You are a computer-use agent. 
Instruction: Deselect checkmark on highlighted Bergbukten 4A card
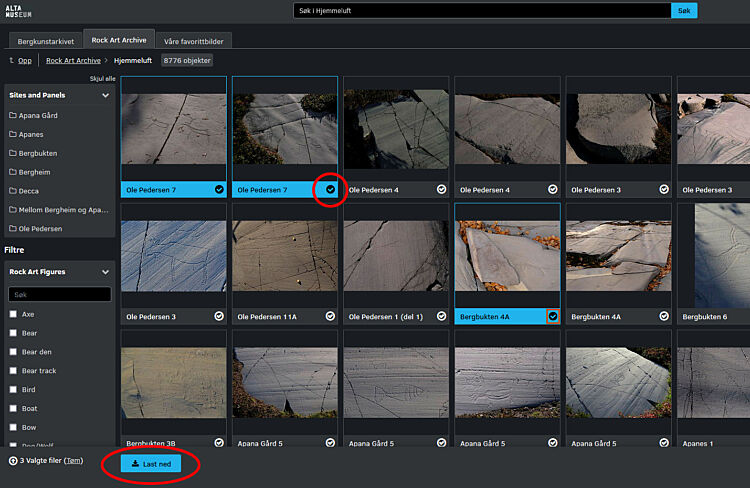[553, 316]
